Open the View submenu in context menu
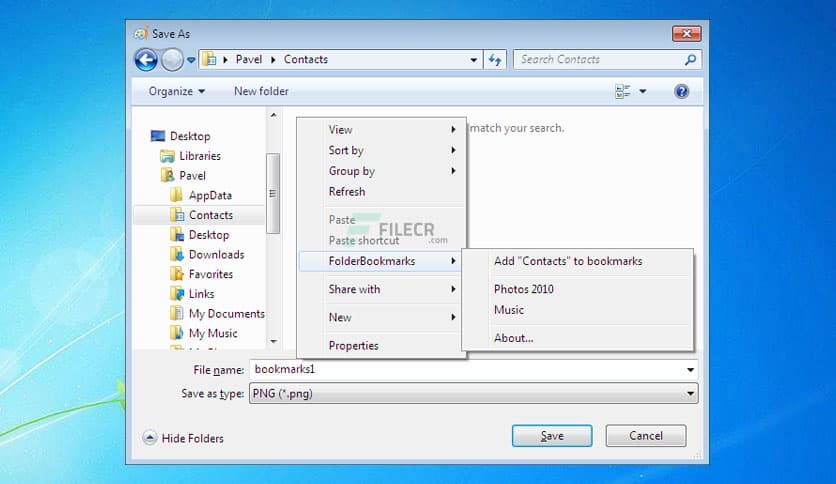This screenshot has width=836, height=484. coord(382,130)
